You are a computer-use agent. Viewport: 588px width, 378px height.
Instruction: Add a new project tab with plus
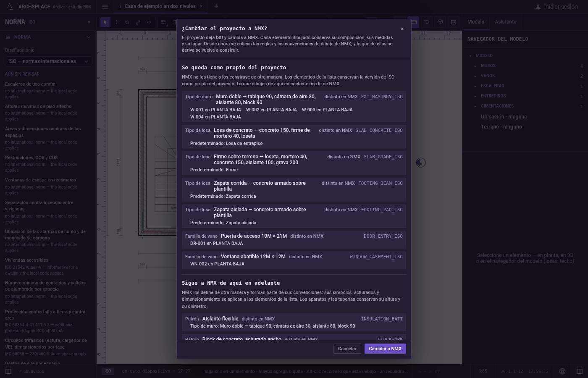[216, 6]
